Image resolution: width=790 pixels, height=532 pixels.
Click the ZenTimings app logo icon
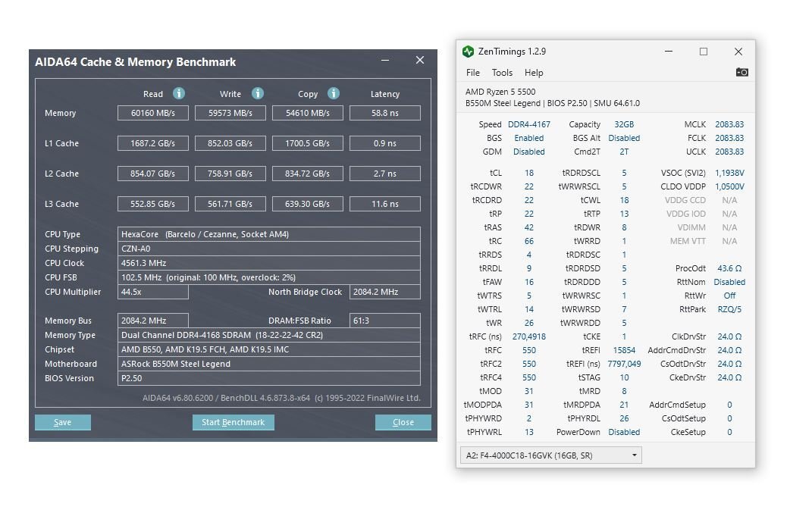(x=468, y=52)
